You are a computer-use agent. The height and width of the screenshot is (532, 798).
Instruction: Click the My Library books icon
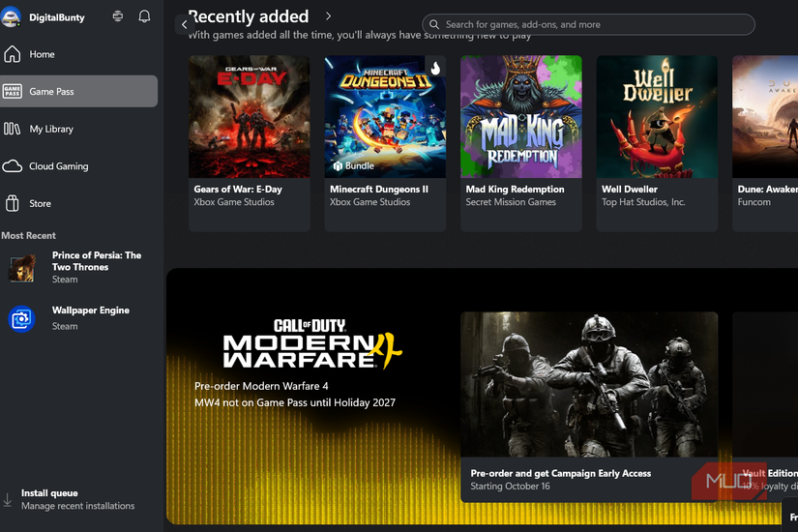[x=13, y=129]
